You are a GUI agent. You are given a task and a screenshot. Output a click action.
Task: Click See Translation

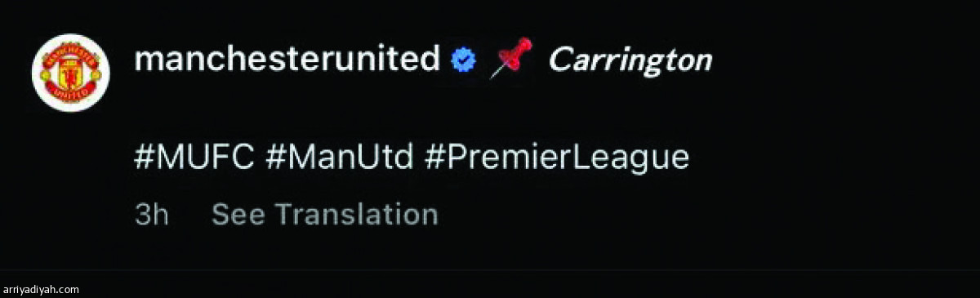click(x=325, y=214)
